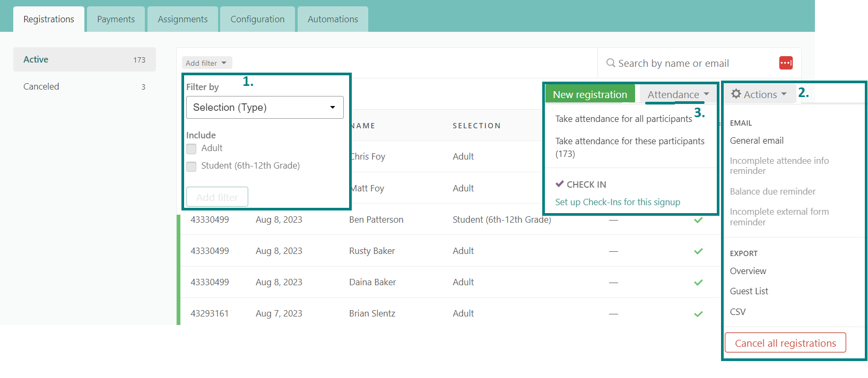The height and width of the screenshot is (378, 868).
Task: Click the magnifying glass search icon
Action: (611, 63)
